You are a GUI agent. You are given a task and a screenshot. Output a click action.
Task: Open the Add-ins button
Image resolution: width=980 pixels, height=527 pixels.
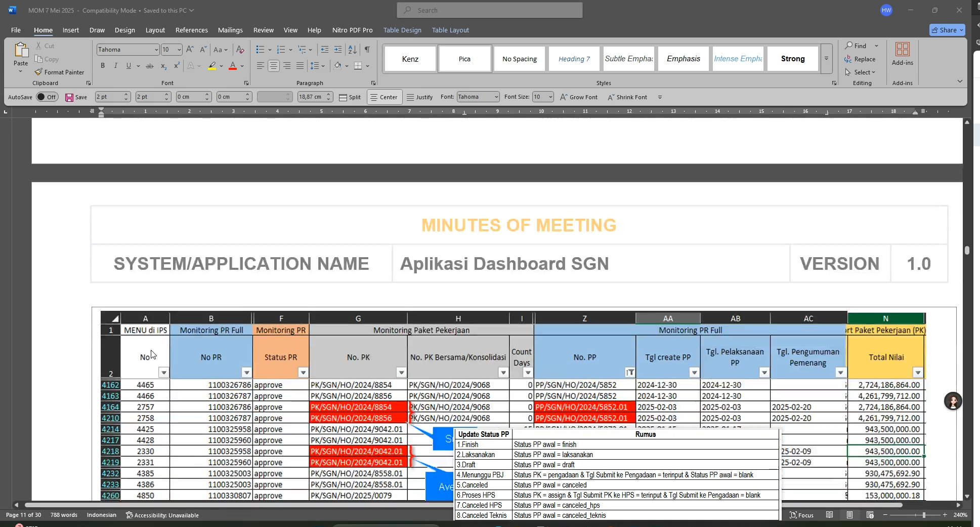click(x=902, y=54)
